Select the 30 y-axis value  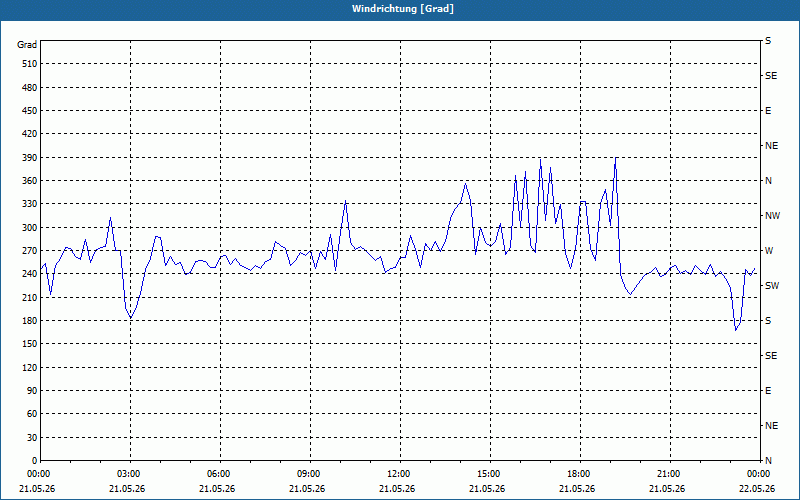[x=32, y=438]
